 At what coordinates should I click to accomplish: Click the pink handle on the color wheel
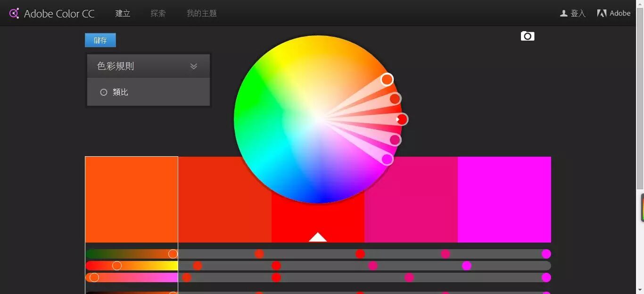coord(395,140)
